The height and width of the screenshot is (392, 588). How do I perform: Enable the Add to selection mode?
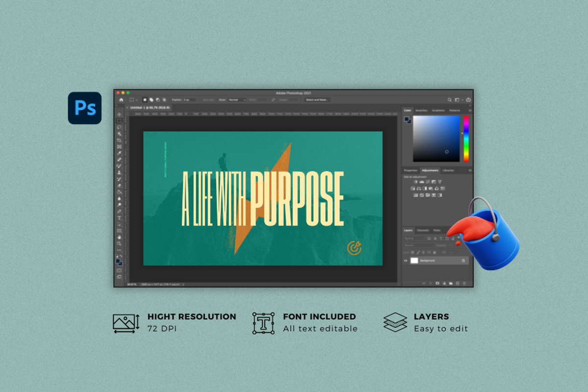tap(151, 100)
